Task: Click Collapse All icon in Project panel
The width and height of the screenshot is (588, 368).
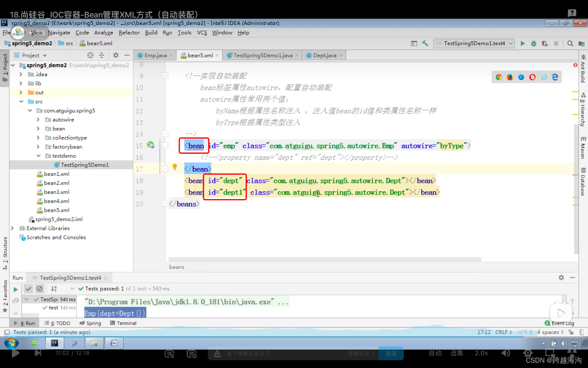Action: [x=102, y=55]
